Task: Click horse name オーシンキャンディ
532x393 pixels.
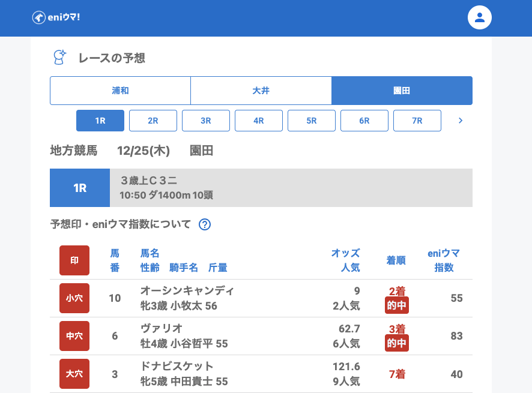Action: pyautogui.click(x=187, y=290)
